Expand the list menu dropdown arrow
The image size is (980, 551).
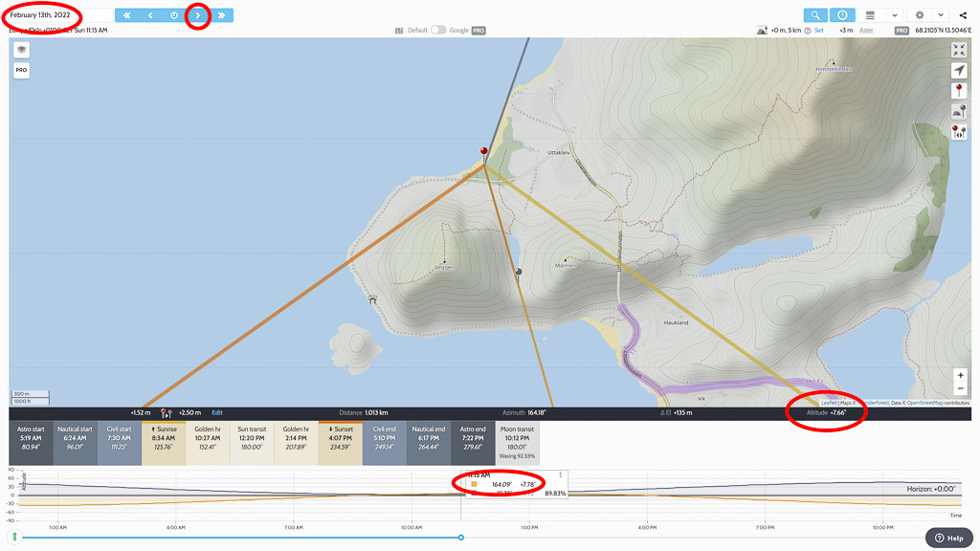[894, 15]
